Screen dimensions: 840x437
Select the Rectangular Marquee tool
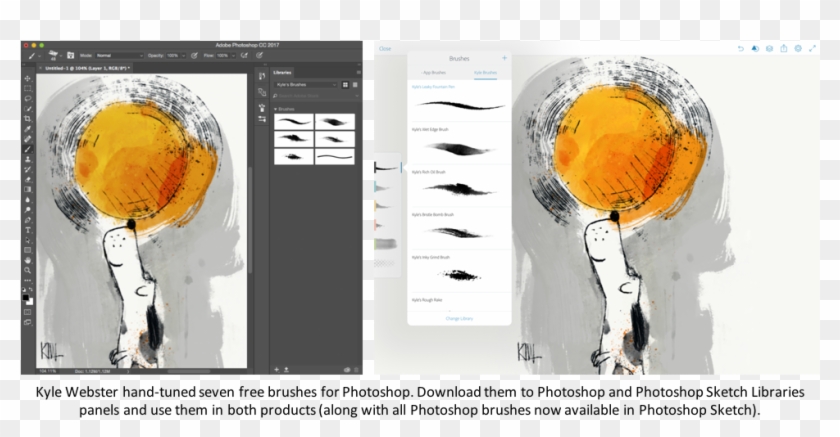27,88
